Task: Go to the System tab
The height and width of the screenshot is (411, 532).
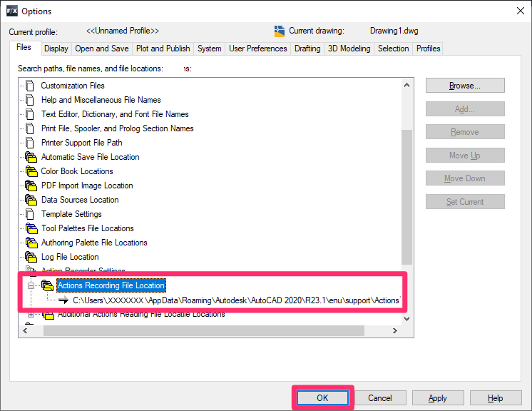Action: (210, 49)
